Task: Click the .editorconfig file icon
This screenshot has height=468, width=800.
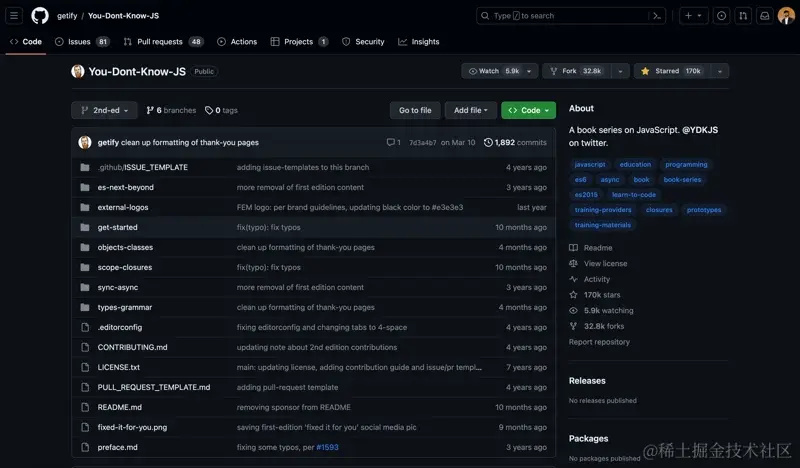Action: pos(85,327)
